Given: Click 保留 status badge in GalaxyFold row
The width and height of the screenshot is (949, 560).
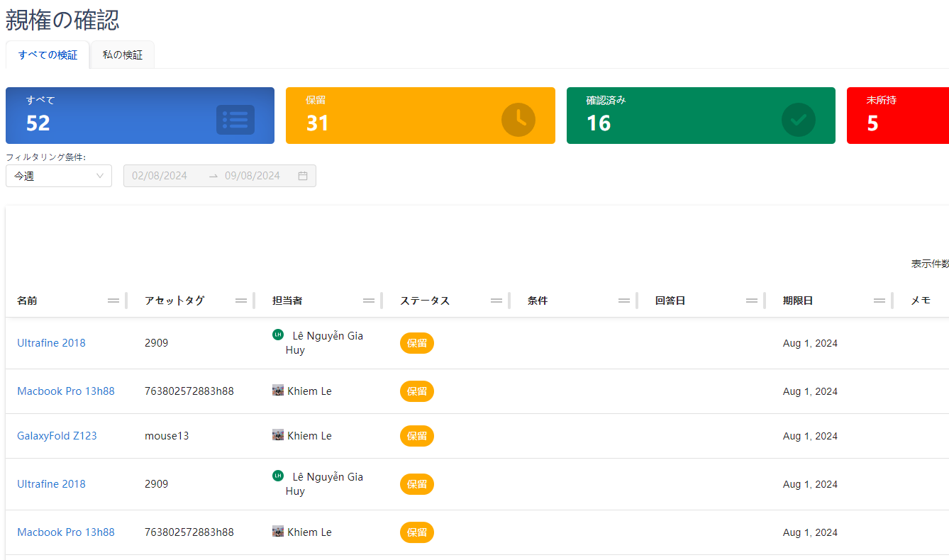Looking at the screenshot, I should pyautogui.click(x=417, y=436).
